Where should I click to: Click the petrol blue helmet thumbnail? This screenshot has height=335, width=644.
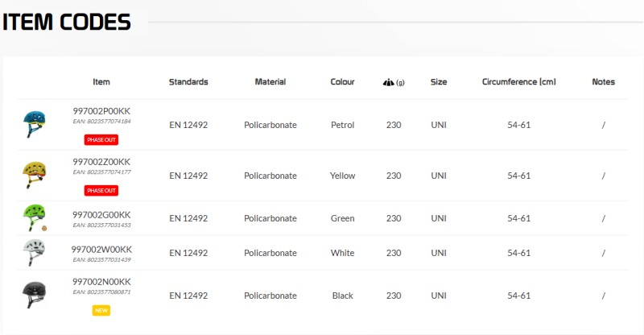click(35, 124)
